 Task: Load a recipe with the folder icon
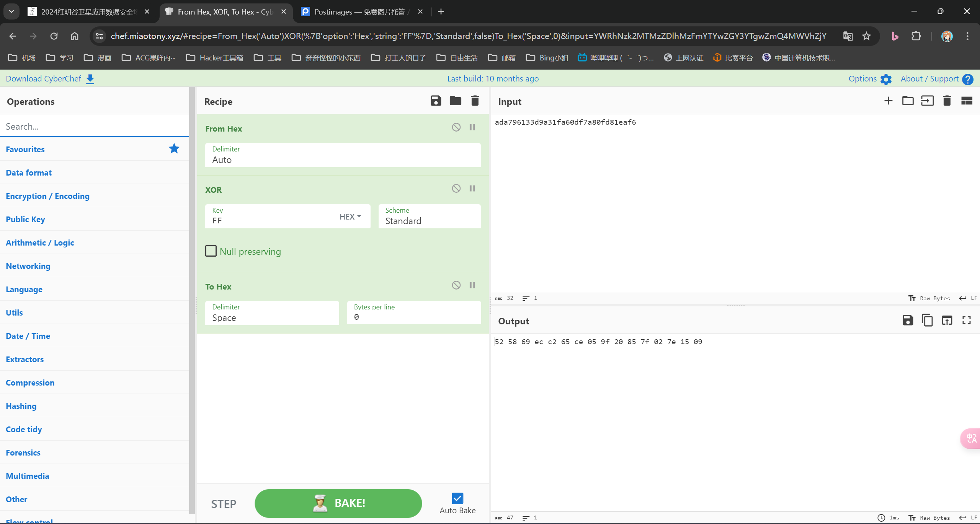pyautogui.click(x=455, y=101)
